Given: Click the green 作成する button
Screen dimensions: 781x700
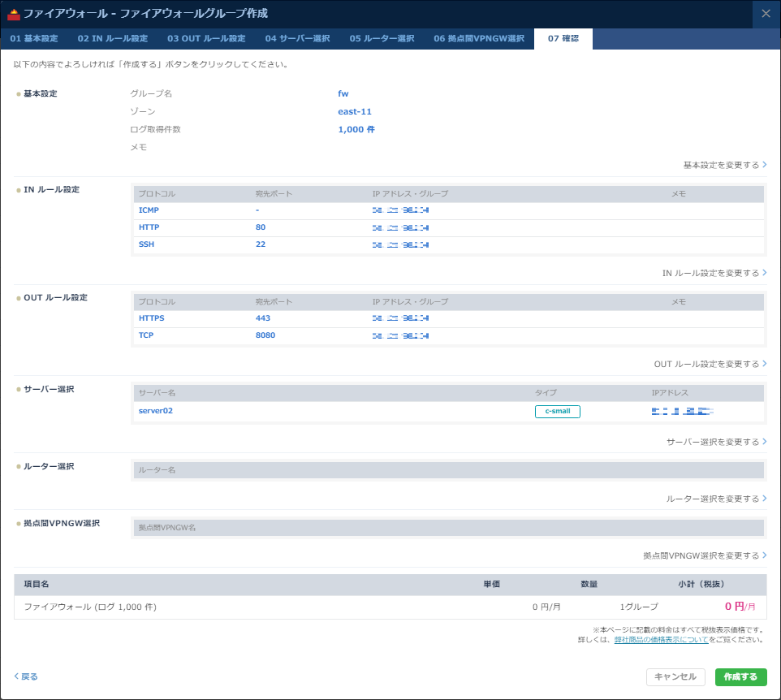Looking at the screenshot, I should click(740, 677).
